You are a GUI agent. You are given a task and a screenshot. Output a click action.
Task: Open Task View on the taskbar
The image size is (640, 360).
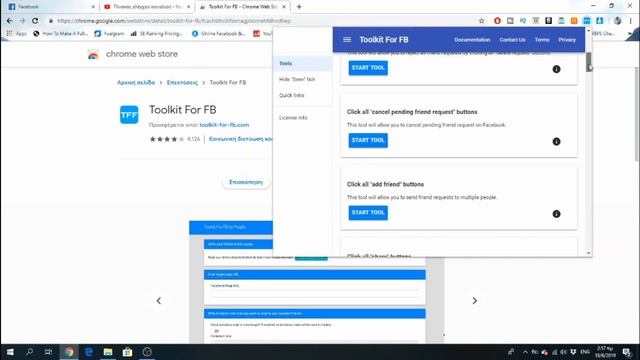49,352
